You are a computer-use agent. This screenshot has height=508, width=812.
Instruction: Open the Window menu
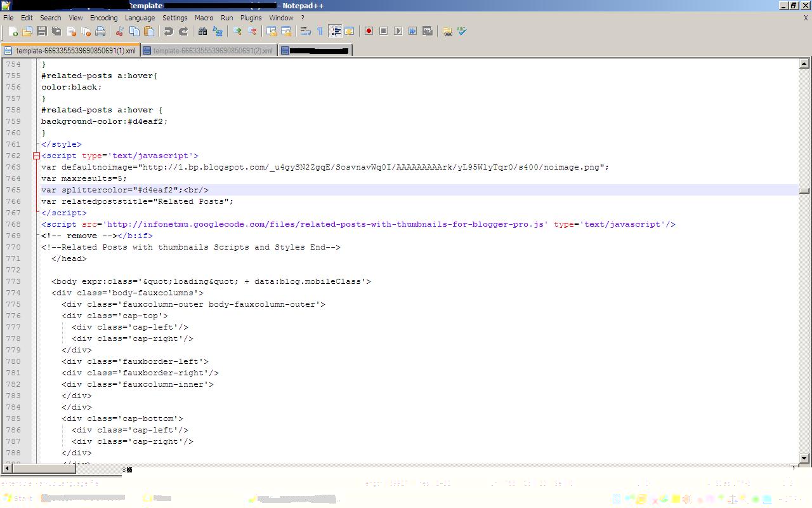(281, 18)
